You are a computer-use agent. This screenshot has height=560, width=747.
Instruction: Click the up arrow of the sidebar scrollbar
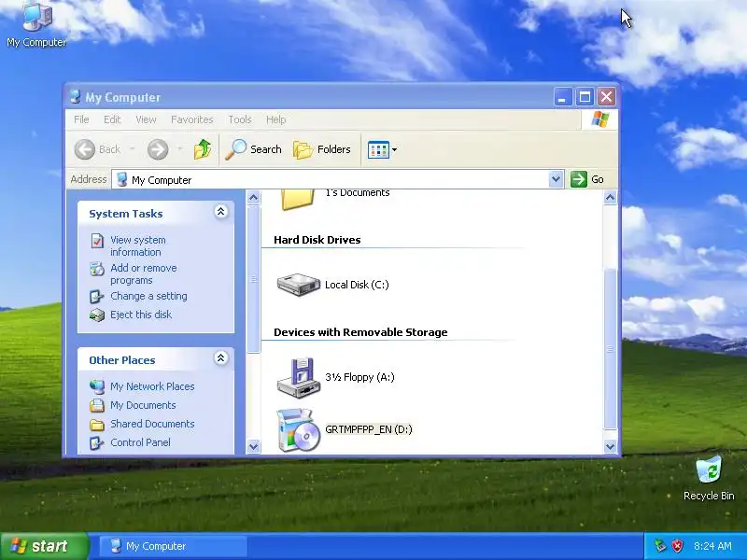253,197
